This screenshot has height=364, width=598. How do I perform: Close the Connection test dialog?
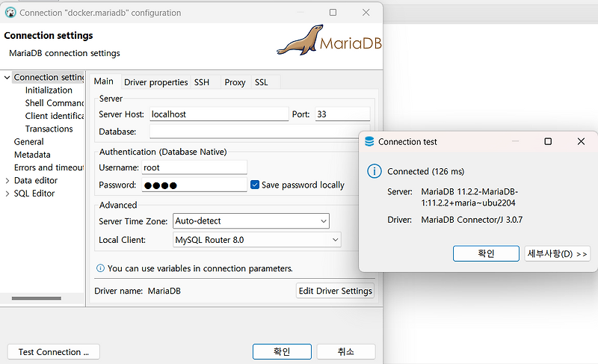(x=581, y=141)
